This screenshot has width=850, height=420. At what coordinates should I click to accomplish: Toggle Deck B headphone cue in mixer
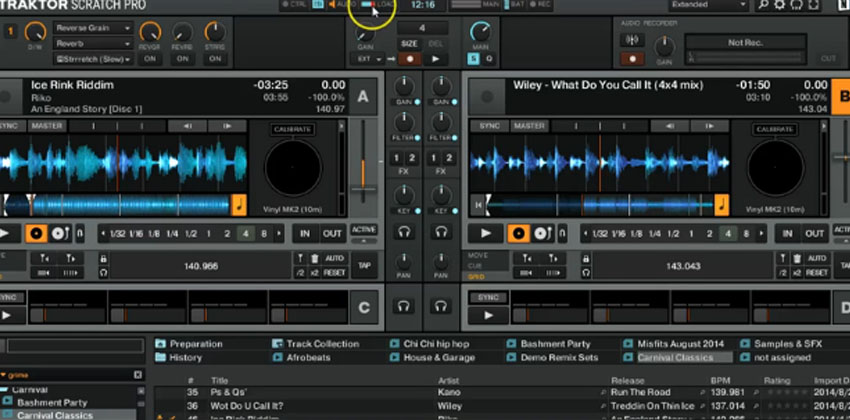[441, 233]
